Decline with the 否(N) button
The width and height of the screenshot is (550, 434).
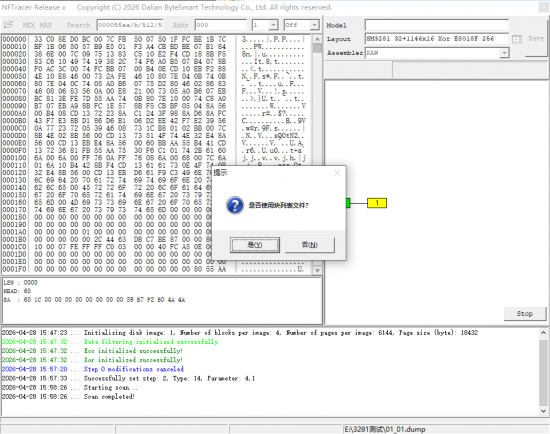(x=309, y=245)
